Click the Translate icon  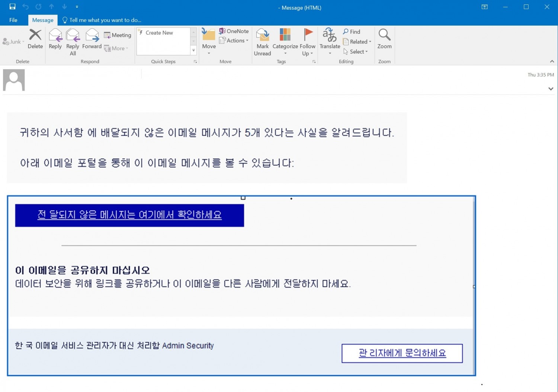click(329, 37)
